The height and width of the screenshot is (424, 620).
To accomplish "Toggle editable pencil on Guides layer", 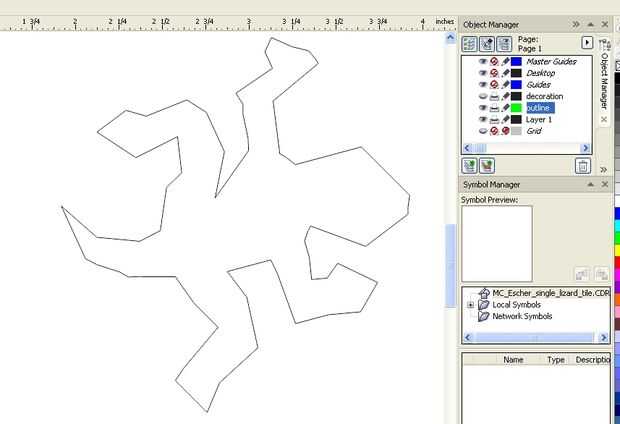I will tap(505, 85).
